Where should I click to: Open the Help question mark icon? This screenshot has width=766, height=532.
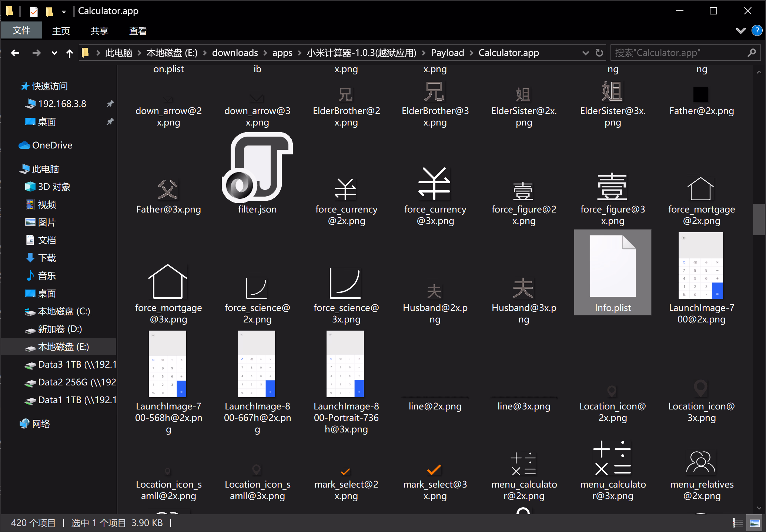click(x=757, y=31)
